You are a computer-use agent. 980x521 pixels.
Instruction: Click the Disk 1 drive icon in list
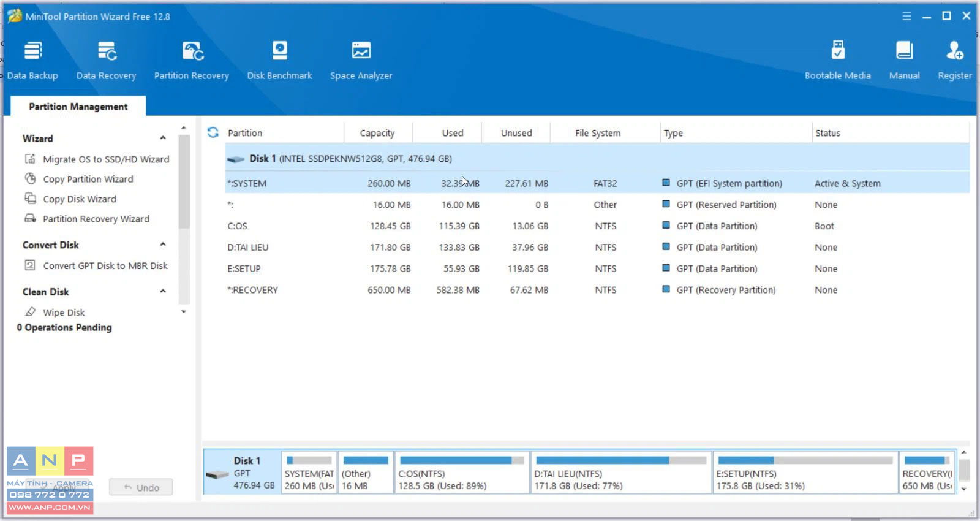pyautogui.click(x=236, y=159)
